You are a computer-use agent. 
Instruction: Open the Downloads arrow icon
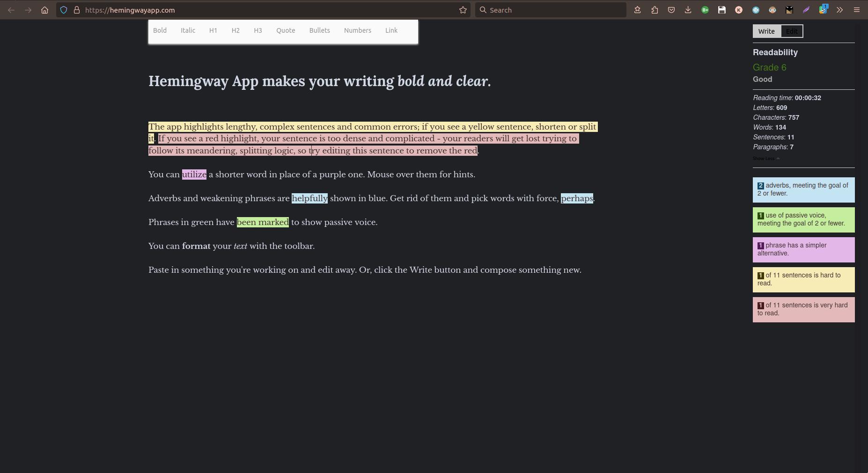688,10
